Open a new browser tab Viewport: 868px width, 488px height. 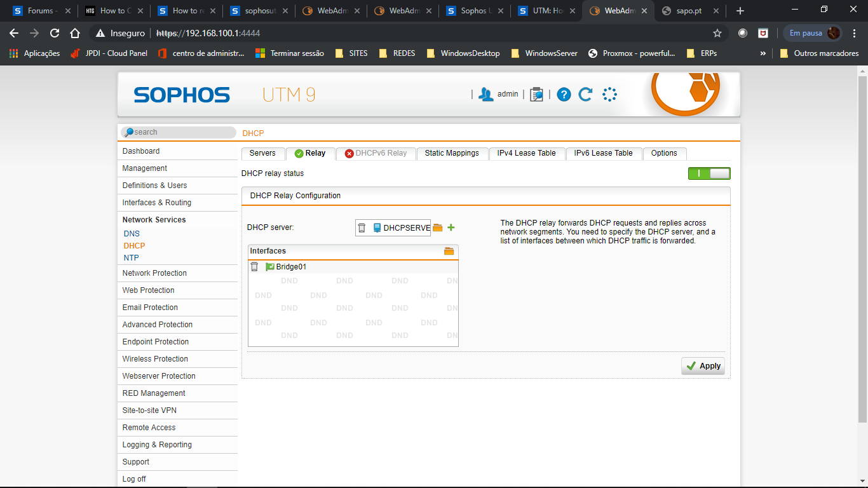click(740, 11)
